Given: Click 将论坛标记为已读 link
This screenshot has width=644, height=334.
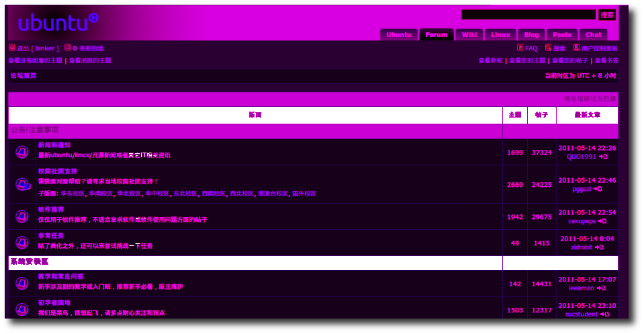Looking at the screenshot, I should (590, 99).
